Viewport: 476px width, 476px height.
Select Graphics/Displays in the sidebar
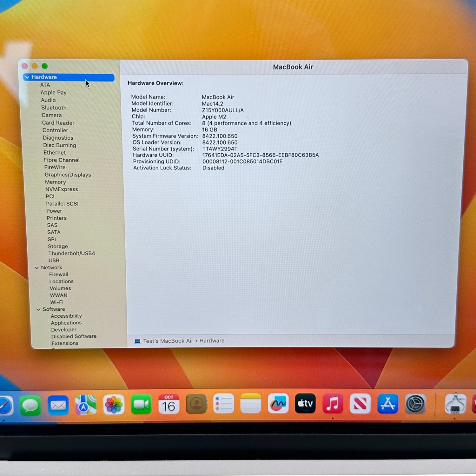point(68,175)
